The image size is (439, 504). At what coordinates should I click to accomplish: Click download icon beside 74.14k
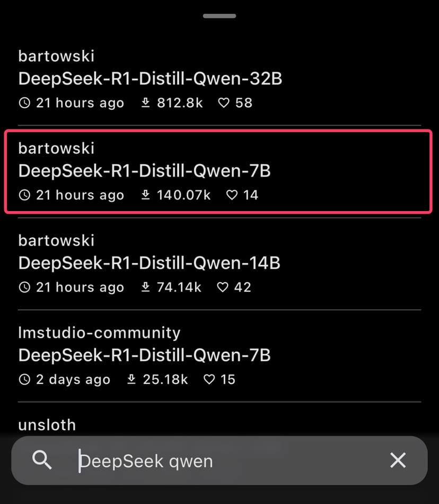click(x=146, y=288)
